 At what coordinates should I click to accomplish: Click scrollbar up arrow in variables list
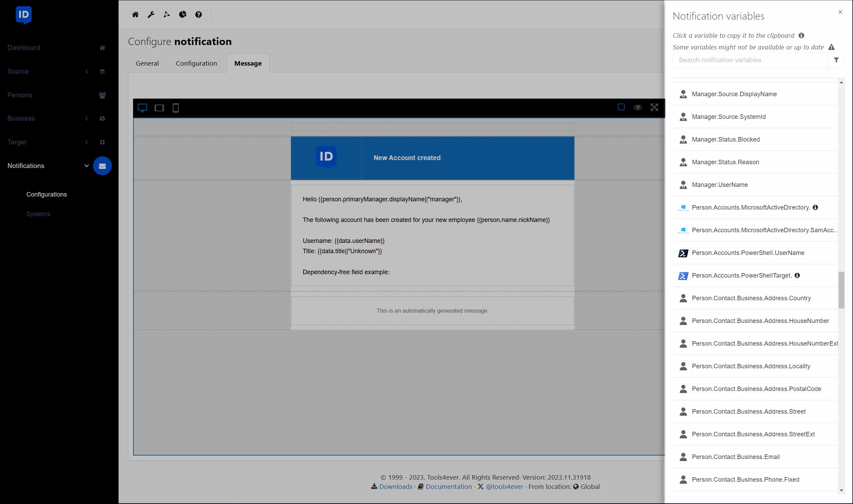click(841, 82)
